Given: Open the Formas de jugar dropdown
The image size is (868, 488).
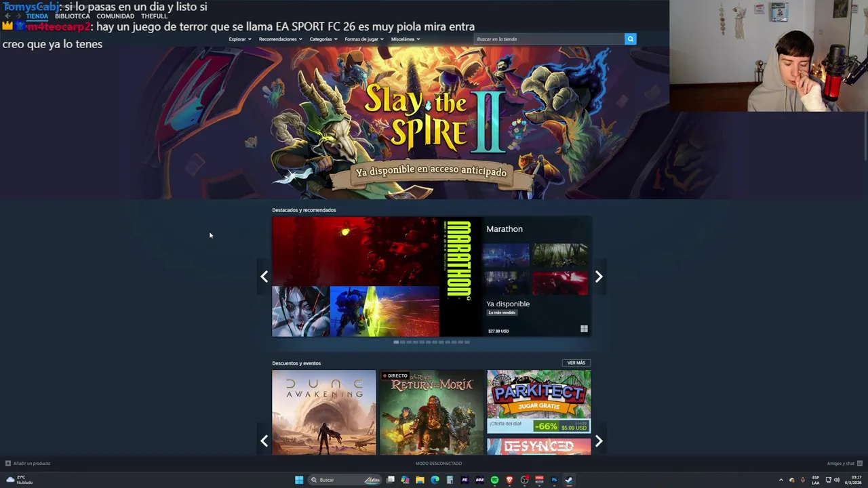Looking at the screenshot, I should click(x=364, y=39).
